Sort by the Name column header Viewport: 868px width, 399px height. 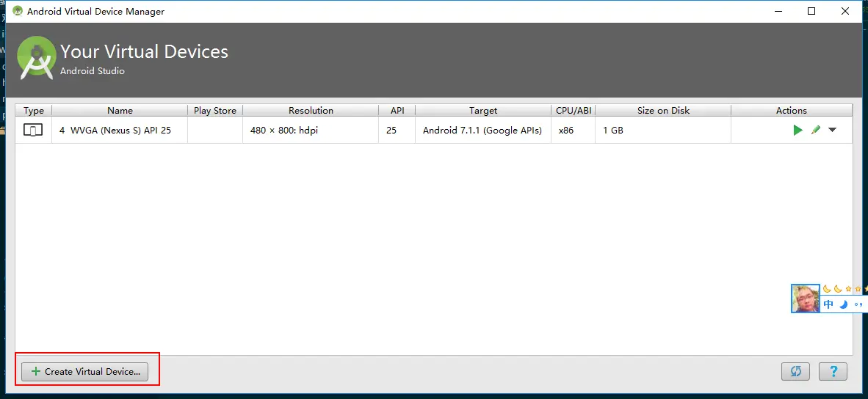click(120, 111)
